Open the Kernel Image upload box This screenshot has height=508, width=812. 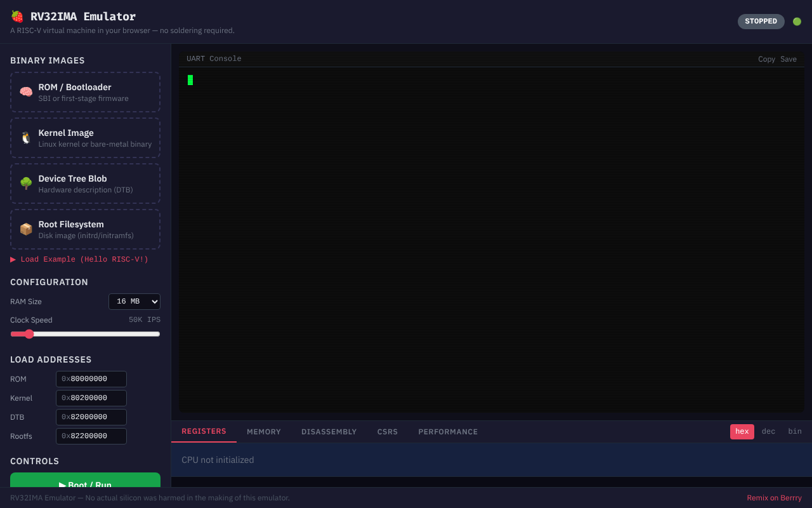coord(85,138)
